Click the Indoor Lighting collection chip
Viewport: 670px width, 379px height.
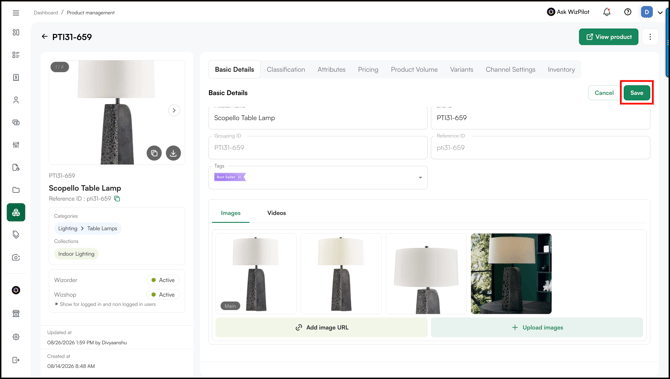click(x=76, y=254)
